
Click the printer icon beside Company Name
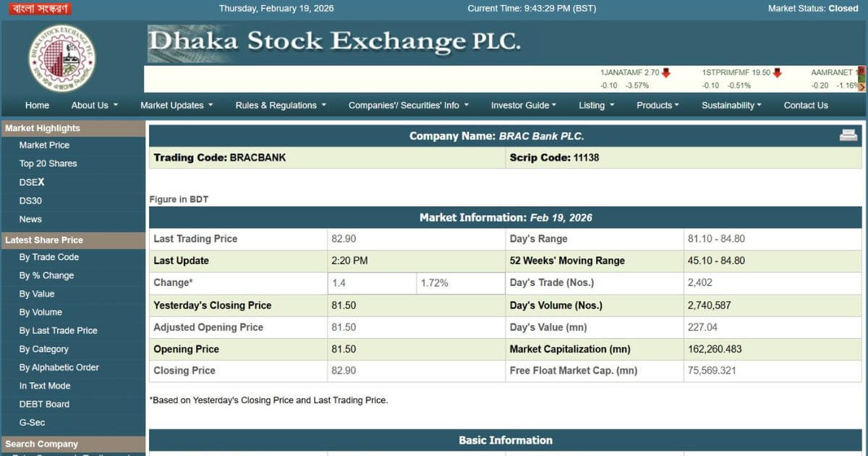848,135
